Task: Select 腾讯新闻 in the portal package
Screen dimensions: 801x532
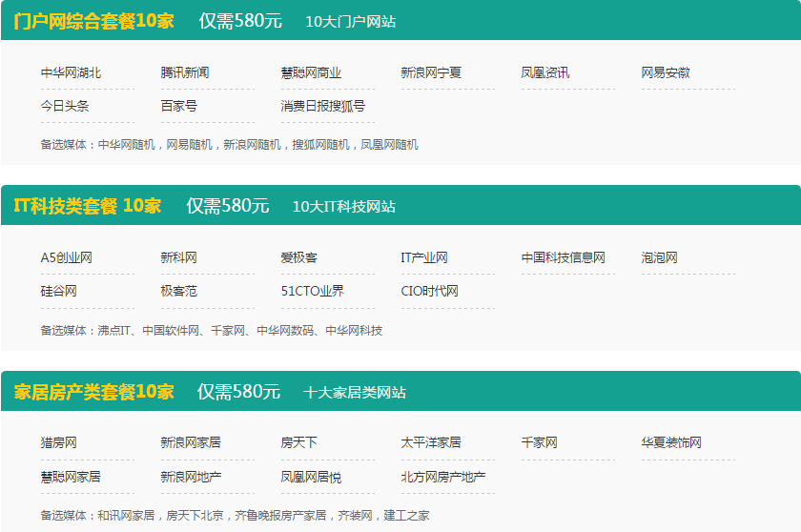Action: (185, 72)
